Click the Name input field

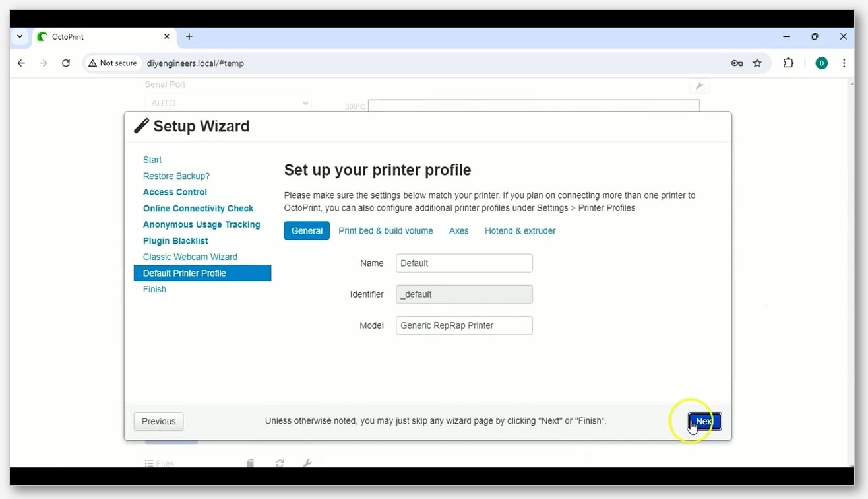point(464,263)
